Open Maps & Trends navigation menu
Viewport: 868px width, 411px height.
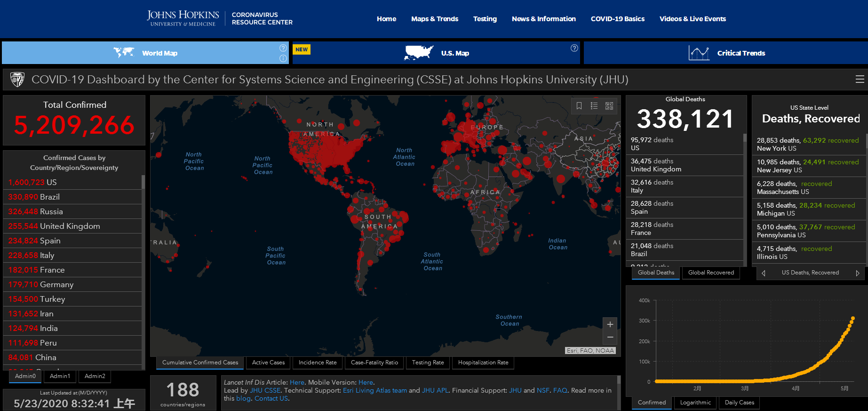pyautogui.click(x=434, y=19)
